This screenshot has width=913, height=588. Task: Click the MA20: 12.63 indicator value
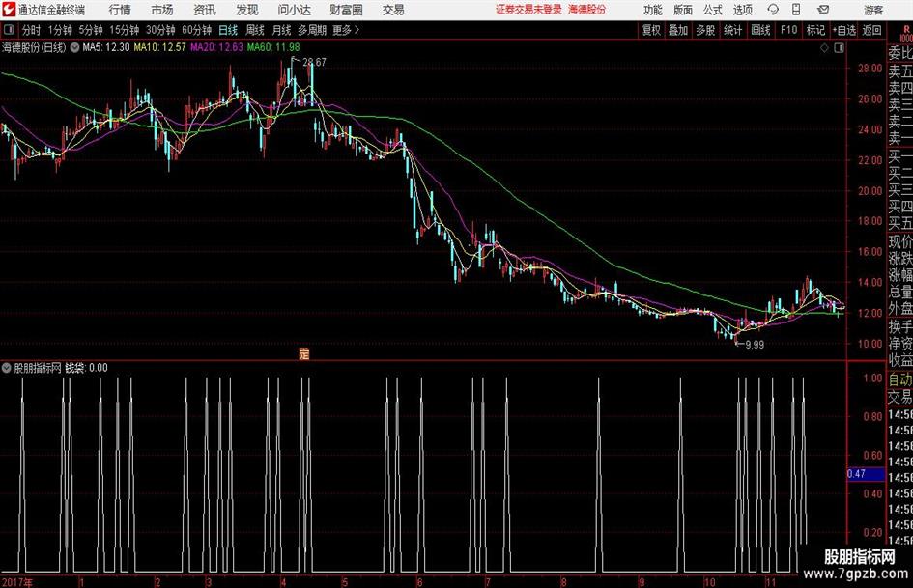coord(216,47)
